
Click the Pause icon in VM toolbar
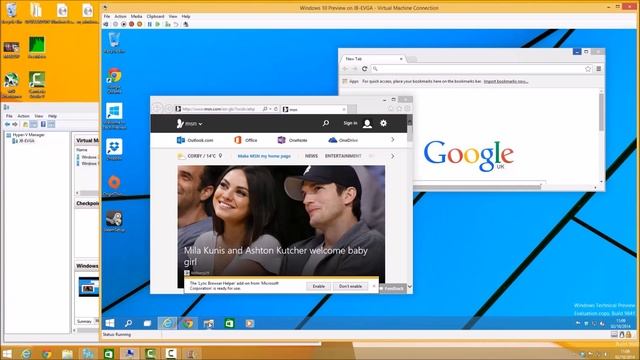(x=149, y=24)
